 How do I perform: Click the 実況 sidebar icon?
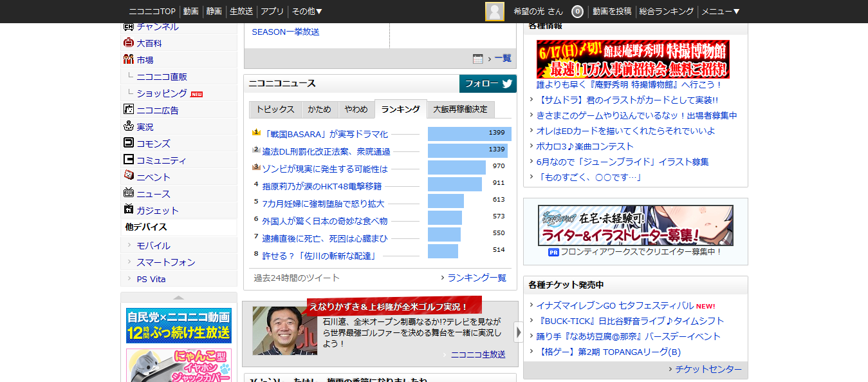tap(129, 127)
